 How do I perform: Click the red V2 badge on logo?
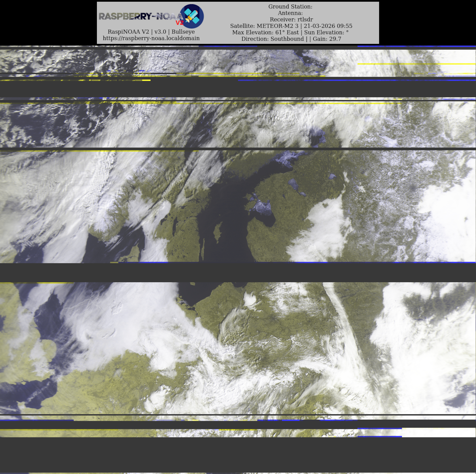pos(180,23)
